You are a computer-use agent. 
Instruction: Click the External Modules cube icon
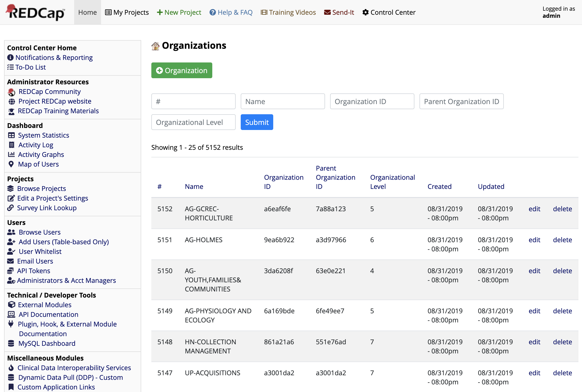pyautogui.click(x=11, y=305)
